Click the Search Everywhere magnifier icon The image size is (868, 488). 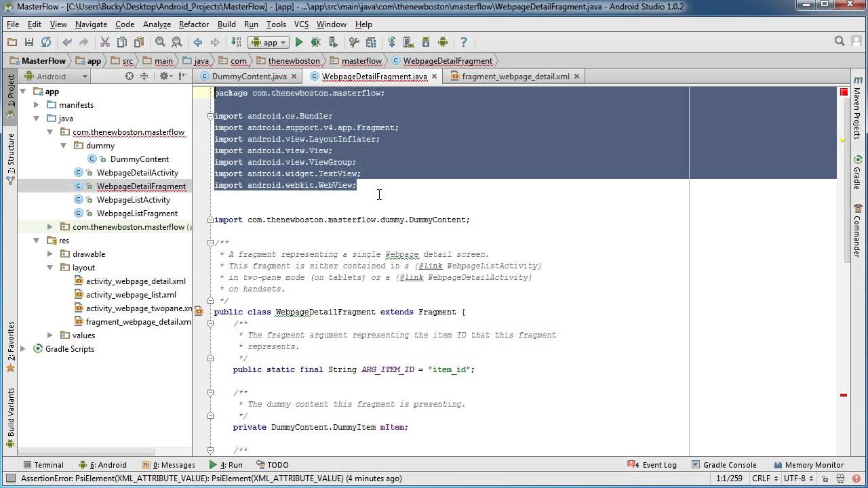pyautogui.click(x=840, y=41)
